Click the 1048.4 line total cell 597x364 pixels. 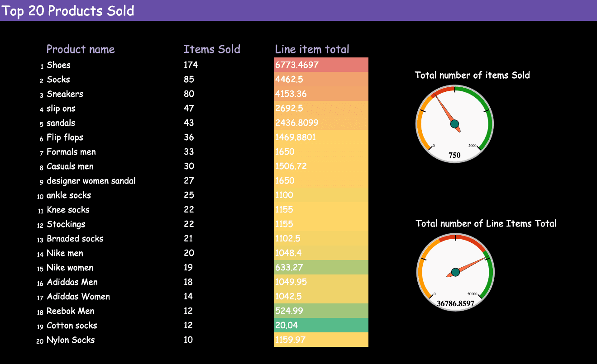point(321,253)
